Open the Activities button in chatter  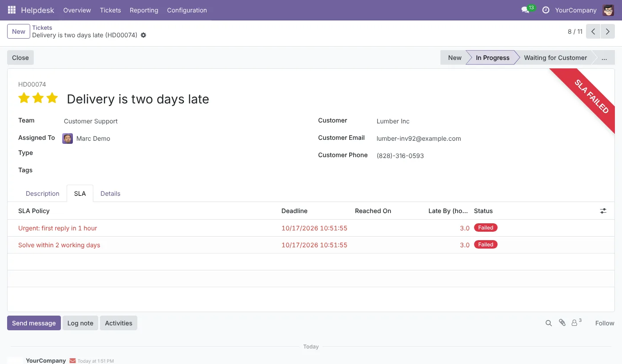pyautogui.click(x=119, y=323)
